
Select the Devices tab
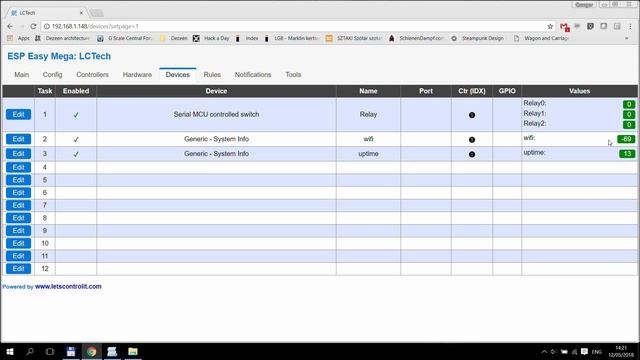[x=178, y=75]
